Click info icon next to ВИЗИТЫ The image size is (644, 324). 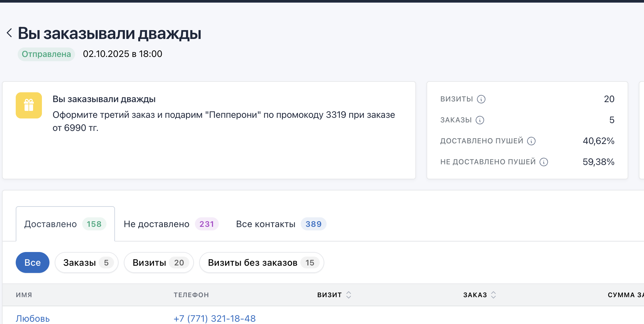pyautogui.click(x=481, y=99)
